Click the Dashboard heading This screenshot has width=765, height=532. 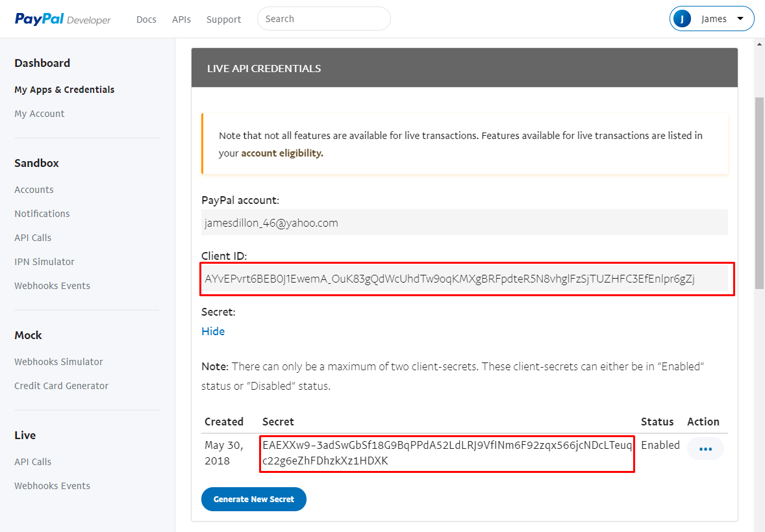click(42, 63)
